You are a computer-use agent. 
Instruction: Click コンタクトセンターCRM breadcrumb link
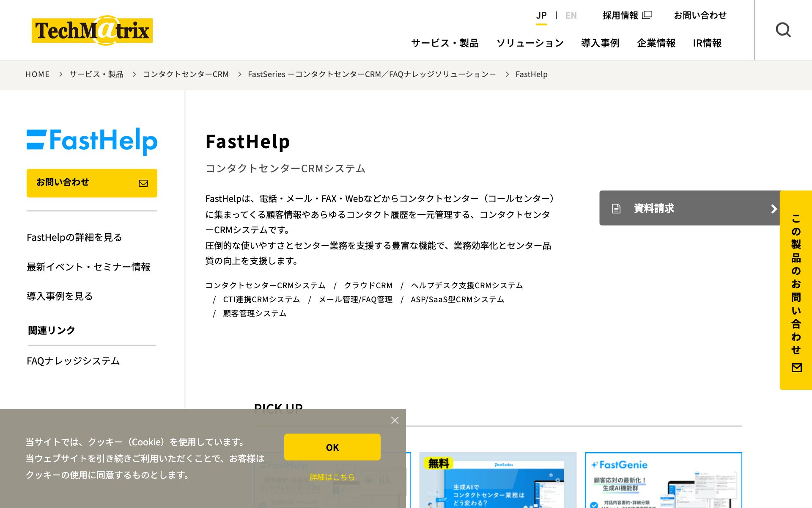pyautogui.click(x=186, y=74)
